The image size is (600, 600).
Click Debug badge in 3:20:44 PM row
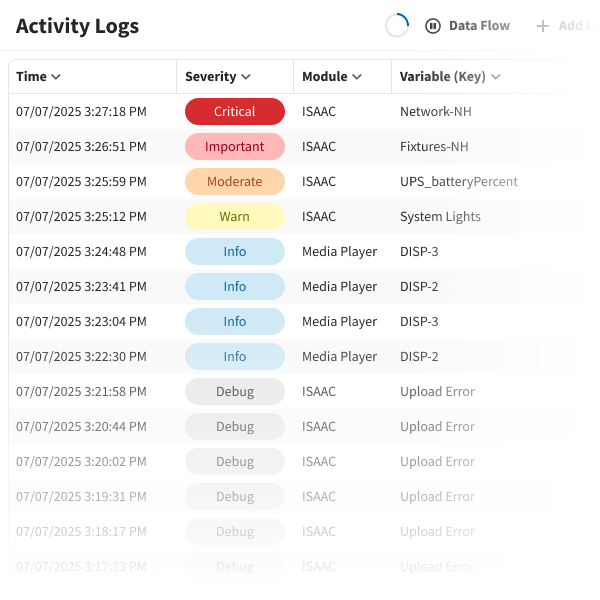tap(235, 427)
